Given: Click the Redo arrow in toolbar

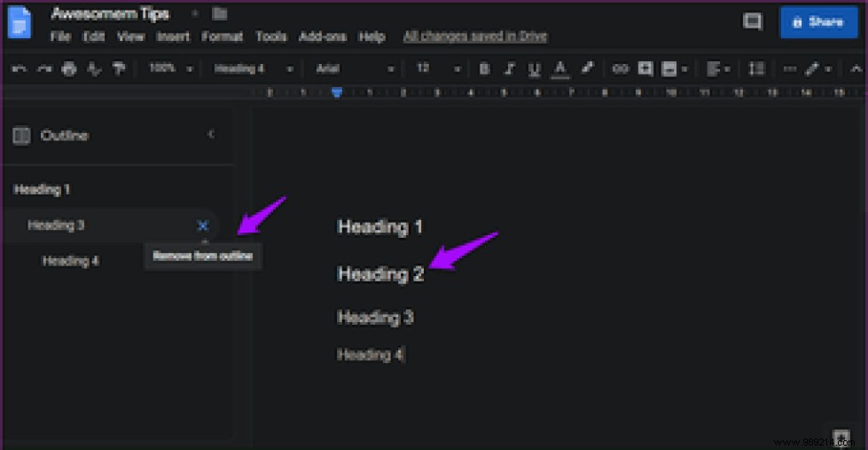Looking at the screenshot, I should pos(43,69).
